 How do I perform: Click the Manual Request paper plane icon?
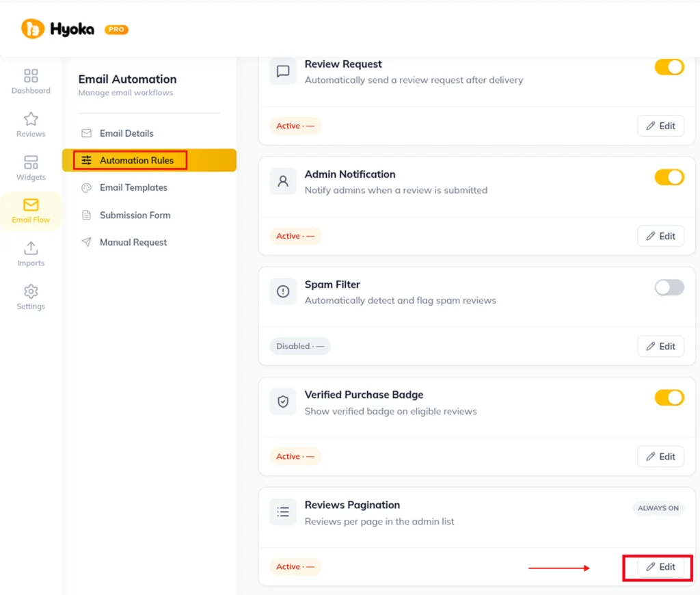(x=87, y=242)
